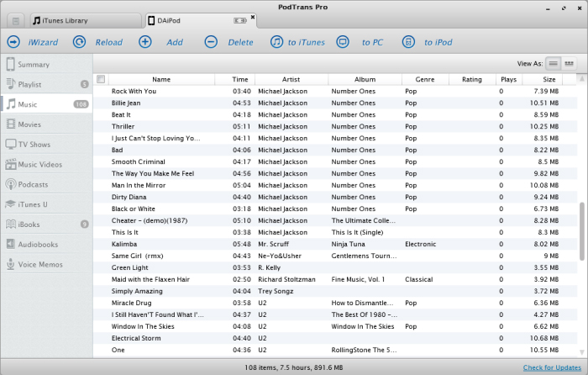Click the scrollbar down arrow
588x375 pixels.
[582, 352]
